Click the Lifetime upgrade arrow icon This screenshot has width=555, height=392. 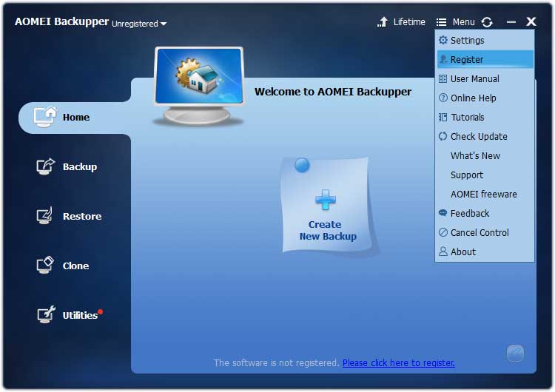click(x=383, y=22)
